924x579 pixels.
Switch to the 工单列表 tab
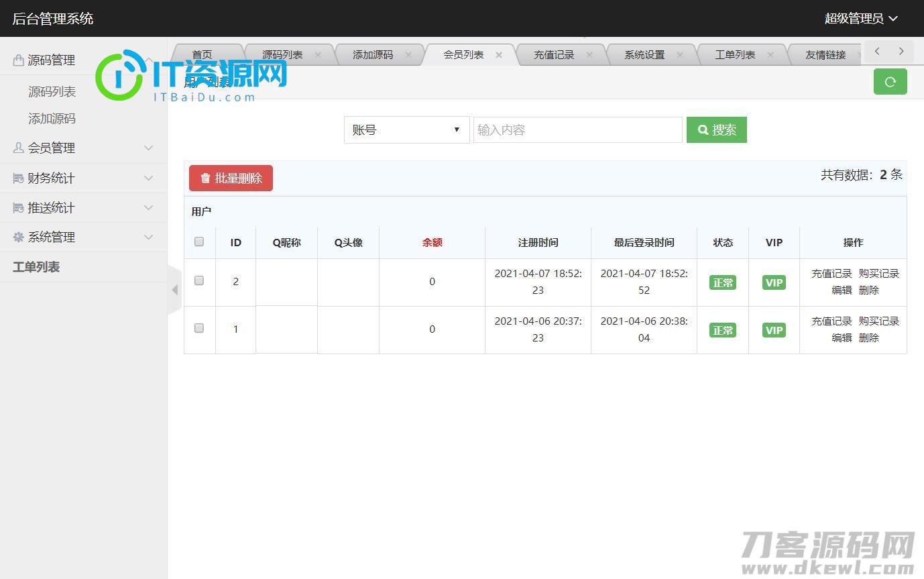click(x=735, y=55)
